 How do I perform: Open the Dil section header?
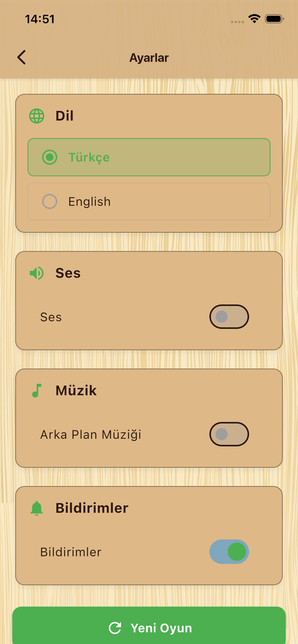(64, 116)
